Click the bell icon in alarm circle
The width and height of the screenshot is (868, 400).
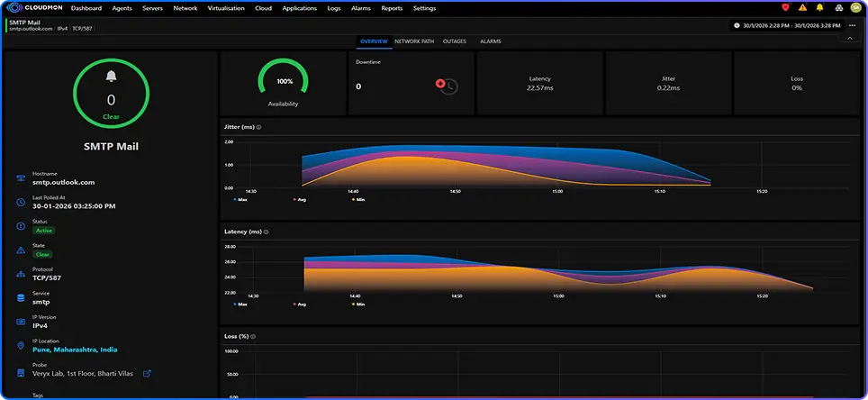click(x=112, y=76)
